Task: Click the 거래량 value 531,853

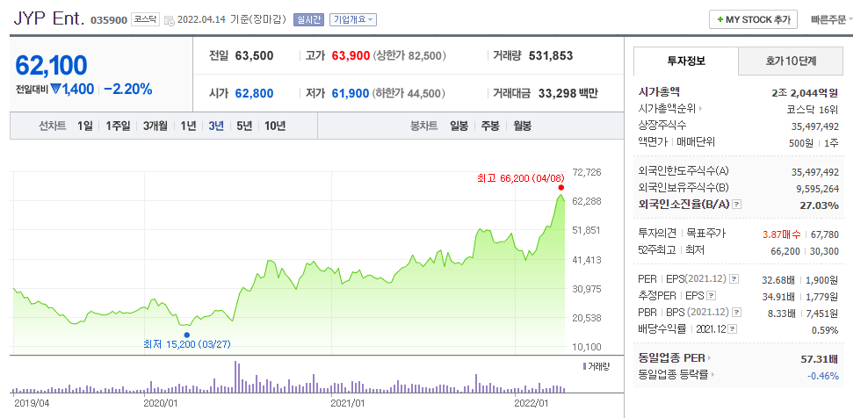Action: click(551, 56)
